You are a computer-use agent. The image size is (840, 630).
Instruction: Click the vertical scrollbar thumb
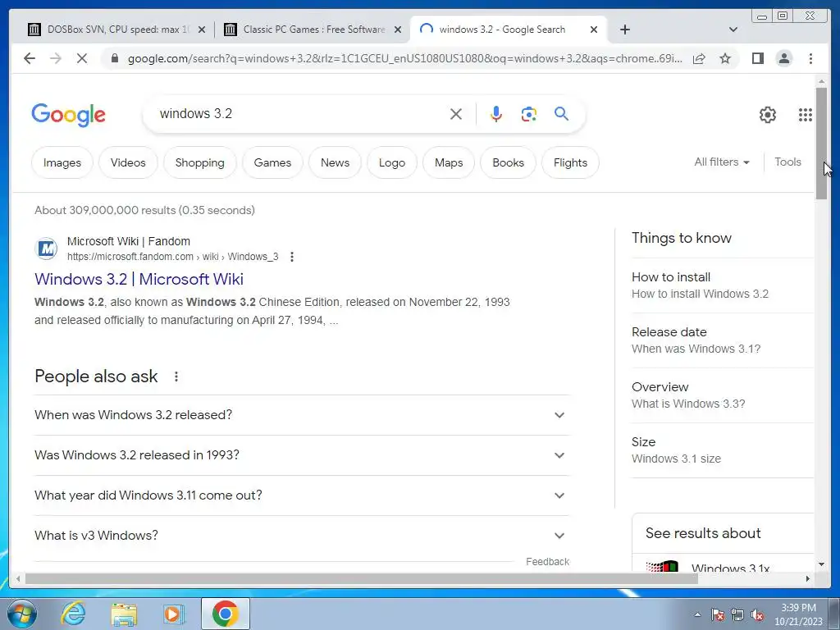pyautogui.click(x=821, y=143)
